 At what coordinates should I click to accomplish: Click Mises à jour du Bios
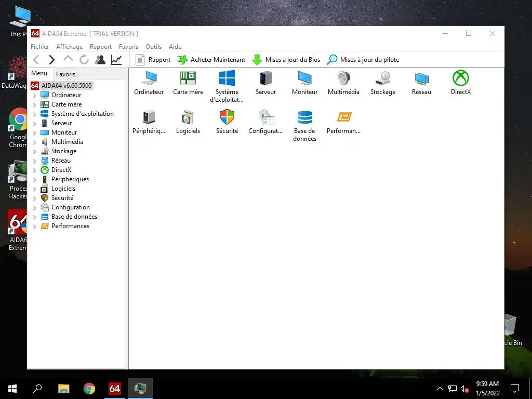286,60
